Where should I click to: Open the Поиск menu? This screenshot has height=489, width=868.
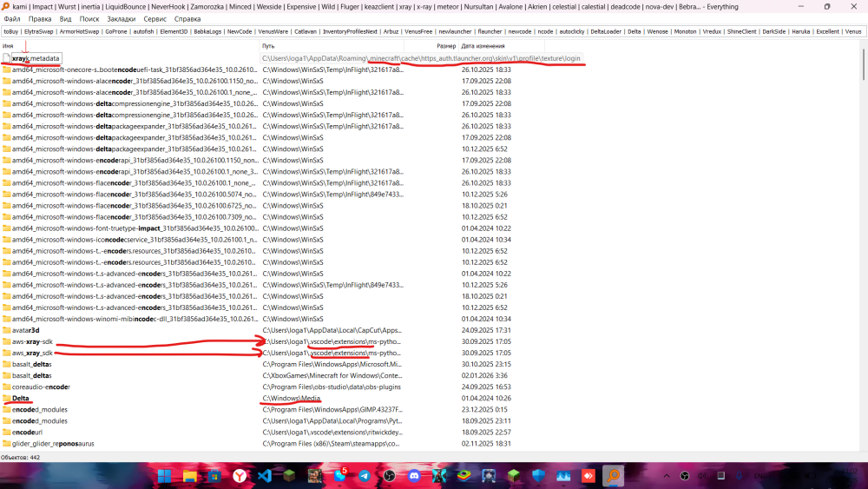(x=89, y=19)
